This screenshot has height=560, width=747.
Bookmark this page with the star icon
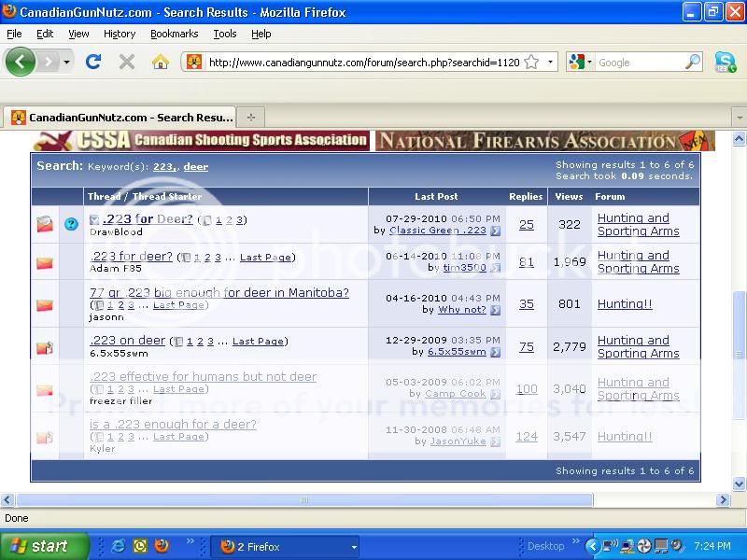pyautogui.click(x=531, y=62)
